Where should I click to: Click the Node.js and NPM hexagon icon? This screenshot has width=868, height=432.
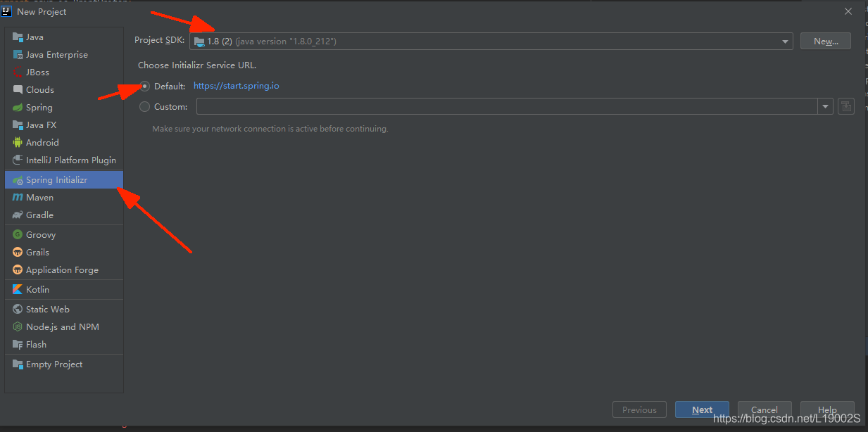[18, 327]
